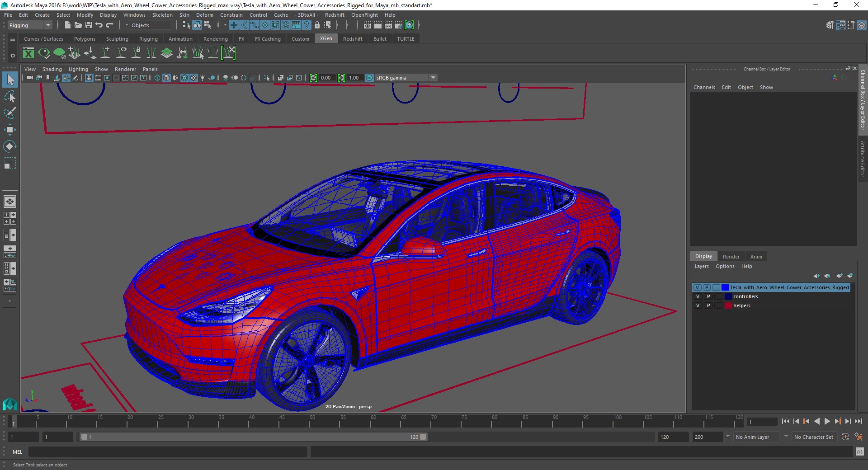The image size is (868, 470).
Task: Open the sRGB gamma color space dropdown
Action: [x=406, y=78]
